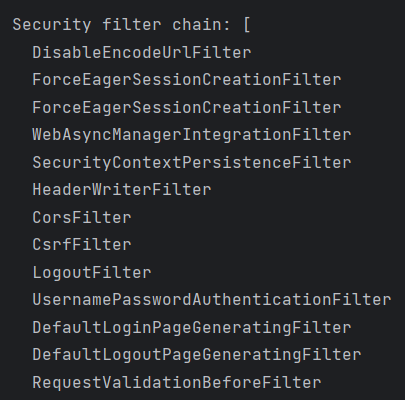The height and width of the screenshot is (400, 405).
Task: Click the word 'filter' in the heading
Action: coord(132,25)
